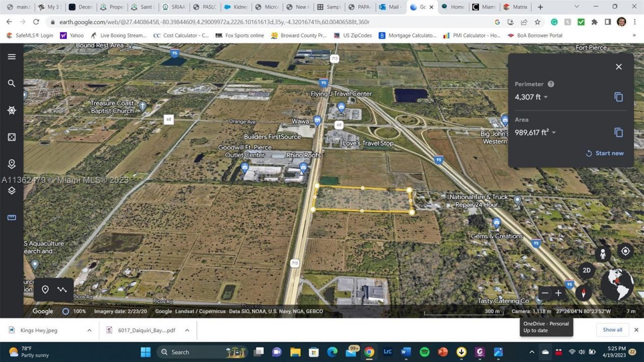
Task: Open the Perimeter units dropdown
Action: [545, 97]
